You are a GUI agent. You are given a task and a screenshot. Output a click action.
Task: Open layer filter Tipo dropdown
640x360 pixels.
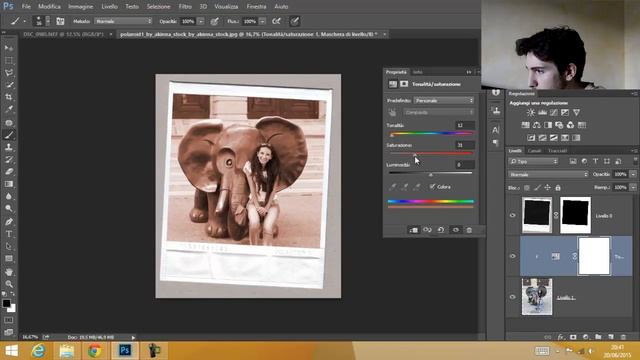[533, 161]
